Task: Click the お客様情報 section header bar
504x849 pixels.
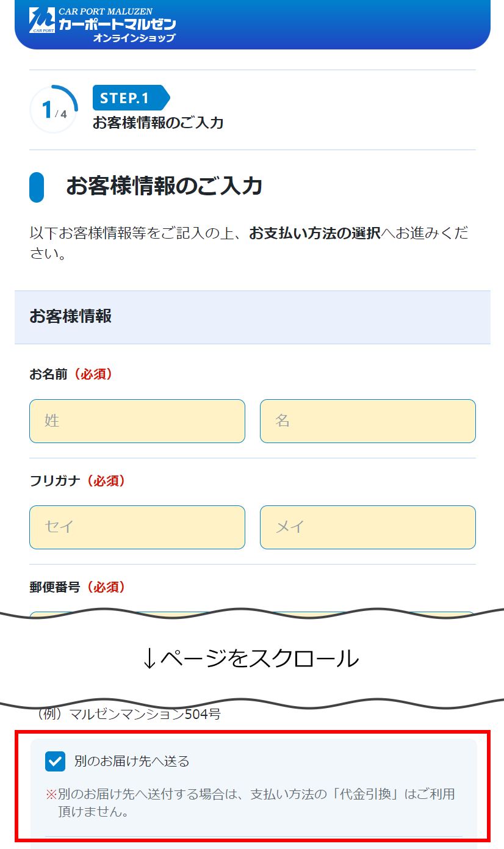Action: [253, 317]
